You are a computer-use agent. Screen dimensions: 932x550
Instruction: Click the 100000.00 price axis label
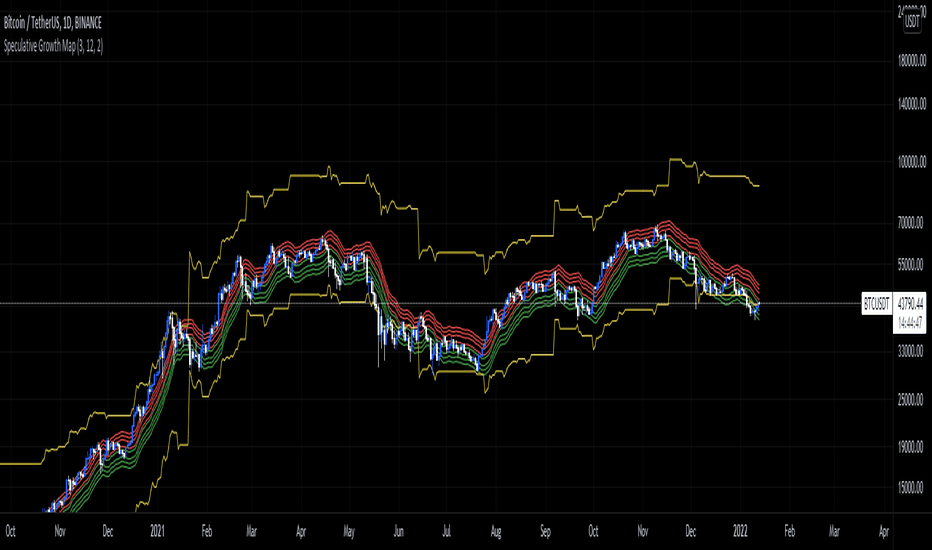click(x=912, y=162)
